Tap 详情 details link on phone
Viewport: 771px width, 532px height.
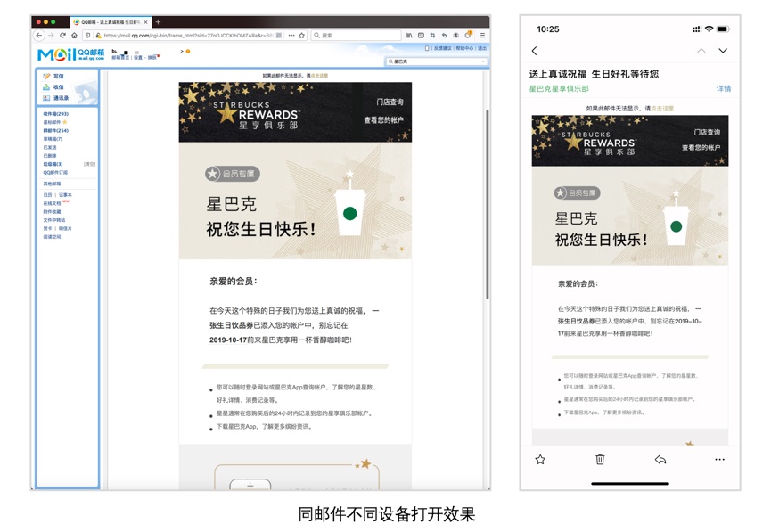pyautogui.click(x=723, y=88)
